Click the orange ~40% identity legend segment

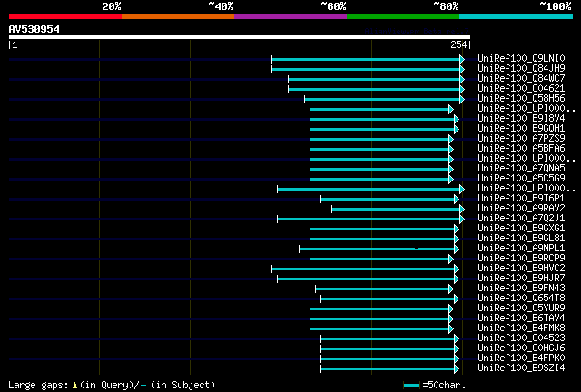point(178,16)
